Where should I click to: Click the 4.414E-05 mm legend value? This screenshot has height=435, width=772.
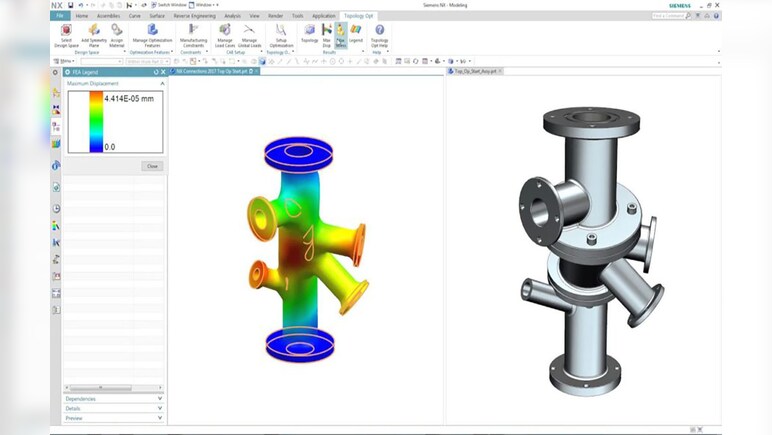[129, 98]
